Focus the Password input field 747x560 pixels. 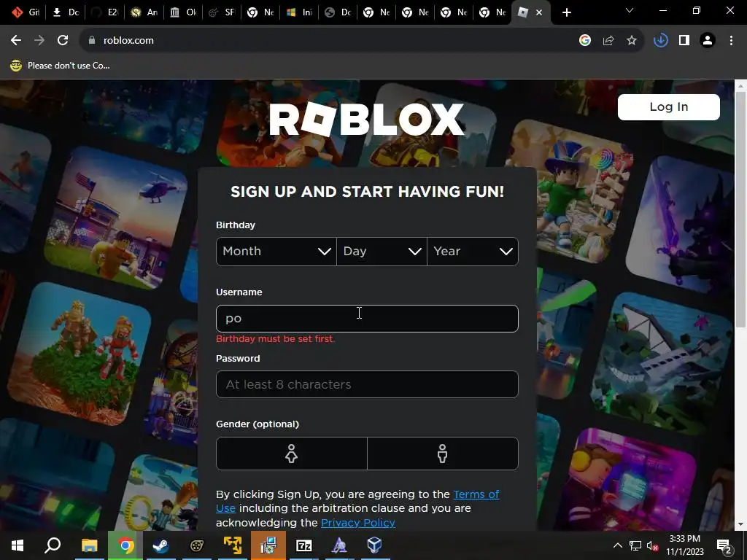tap(367, 384)
